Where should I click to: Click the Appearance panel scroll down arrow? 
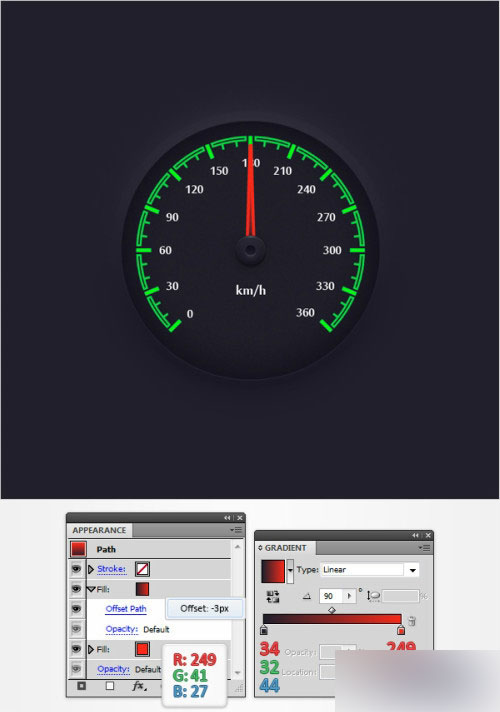[x=238, y=672]
